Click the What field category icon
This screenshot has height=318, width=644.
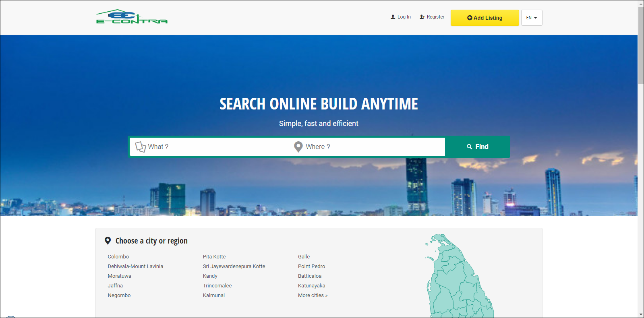pyautogui.click(x=140, y=147)
